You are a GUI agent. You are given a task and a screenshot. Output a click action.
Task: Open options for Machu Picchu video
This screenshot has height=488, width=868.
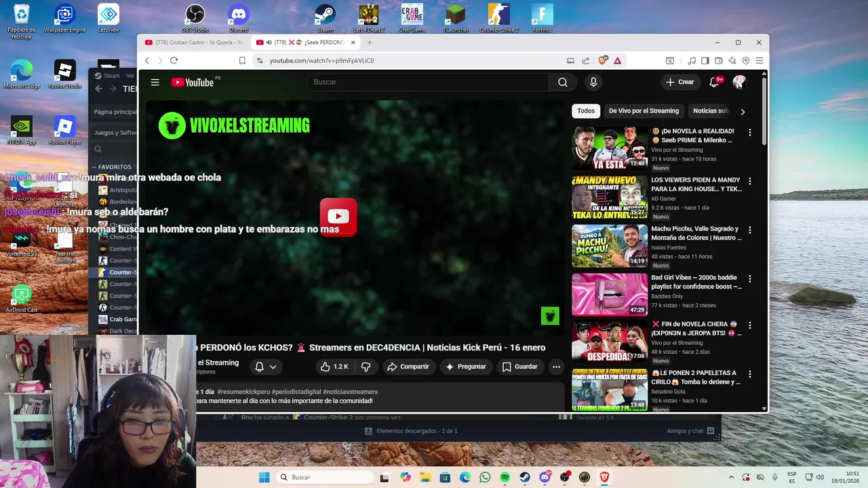tap(749, 230)
